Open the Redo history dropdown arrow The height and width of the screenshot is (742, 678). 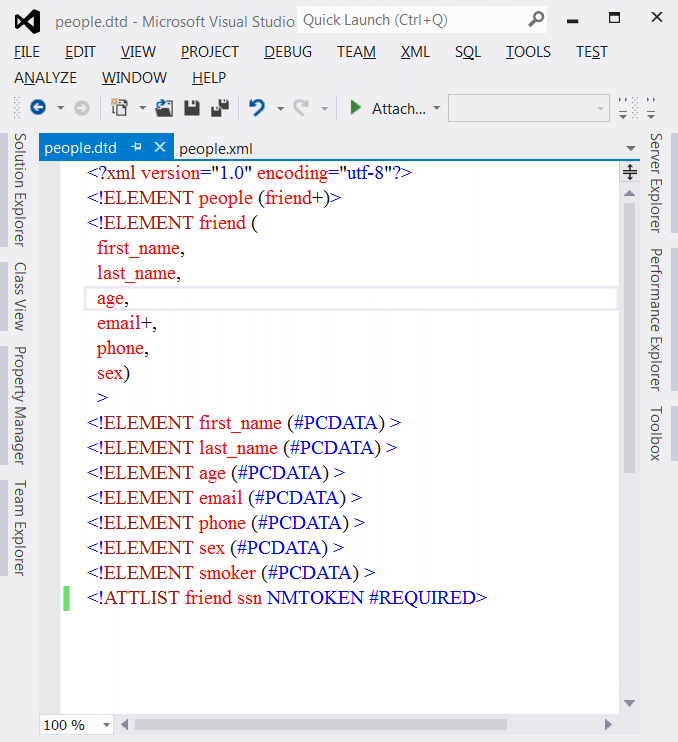pos(325,109)
